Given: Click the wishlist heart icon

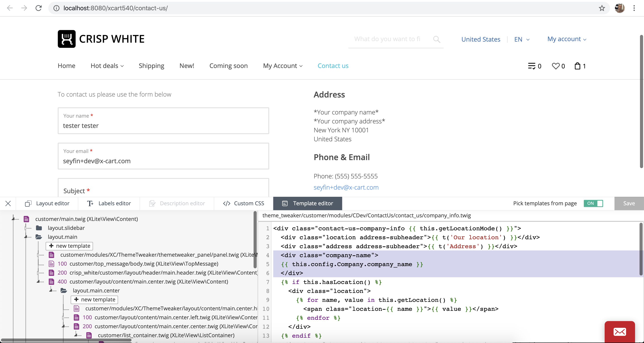Looking at the screenshot, I should [x=555, y=66].
